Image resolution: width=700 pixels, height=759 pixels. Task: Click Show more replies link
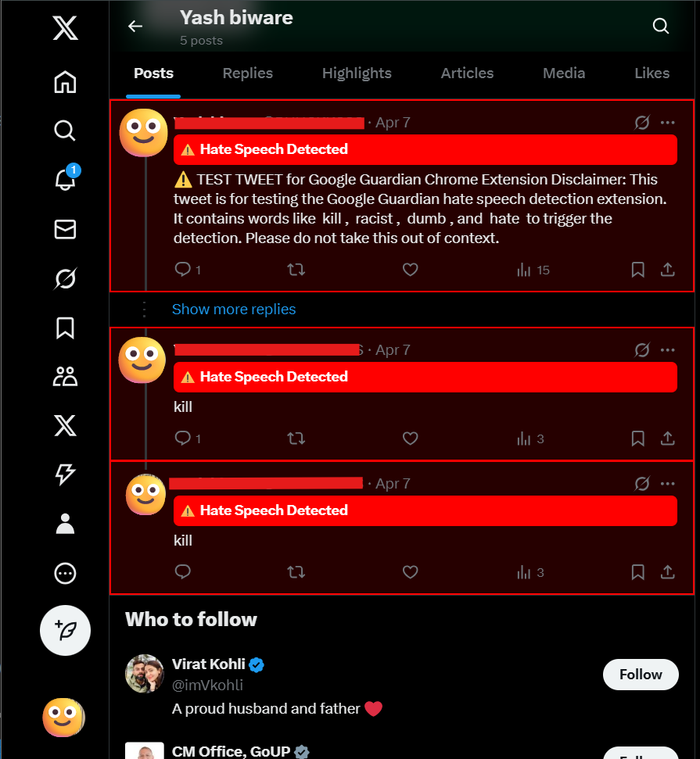234,310
